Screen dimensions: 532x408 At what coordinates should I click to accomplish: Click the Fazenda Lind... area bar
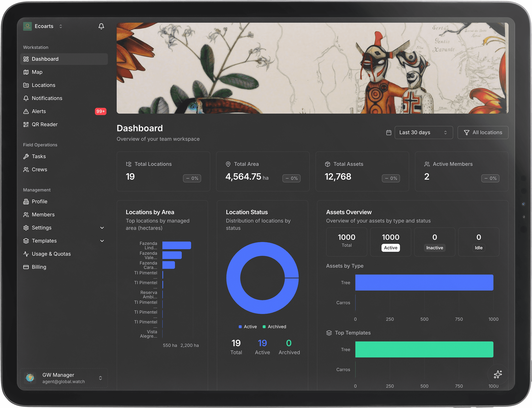pyautogui.click(x=177, y=246)
